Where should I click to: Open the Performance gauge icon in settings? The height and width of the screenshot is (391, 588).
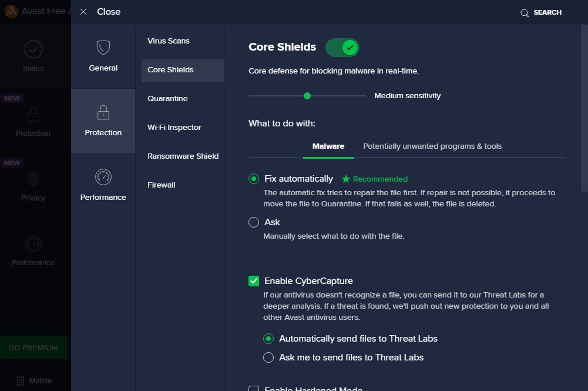(103, 177)
